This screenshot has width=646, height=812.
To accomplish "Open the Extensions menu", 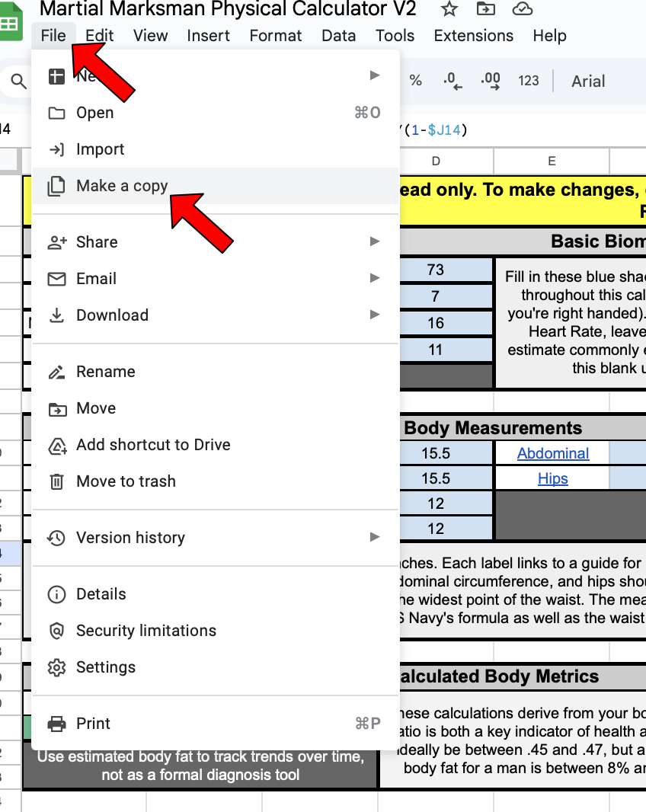I will pyautogui.click(x=473, y=35).
